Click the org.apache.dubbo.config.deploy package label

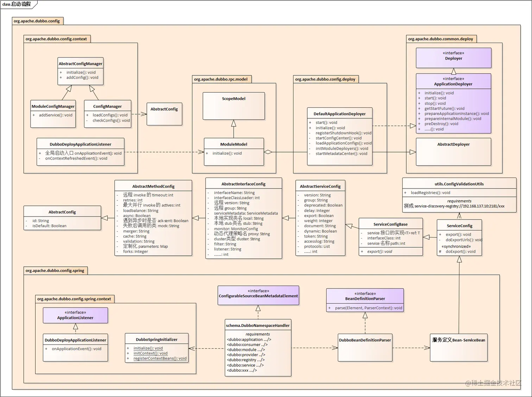[325, 79]
